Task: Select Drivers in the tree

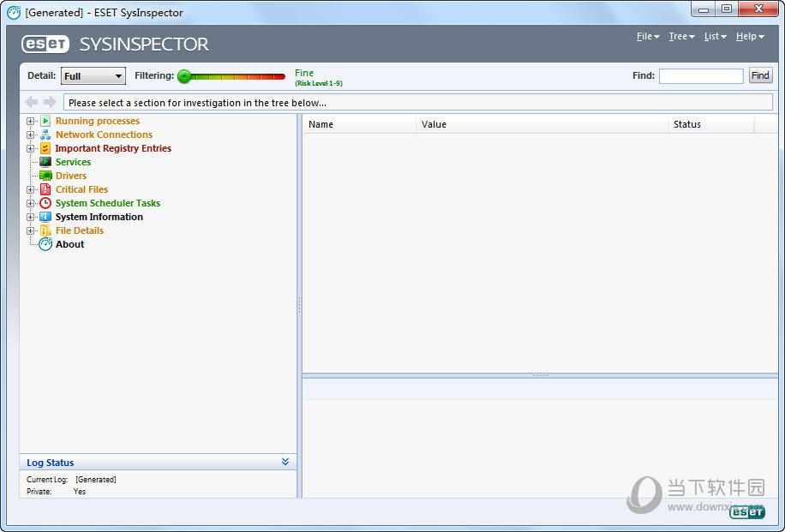Action: [x=71, y=176]
